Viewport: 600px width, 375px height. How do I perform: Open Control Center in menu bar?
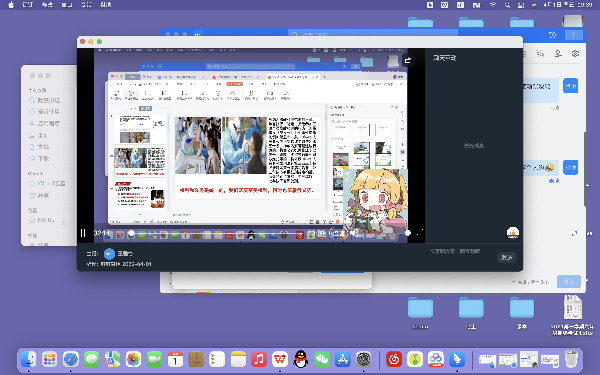tap(521, 5)
